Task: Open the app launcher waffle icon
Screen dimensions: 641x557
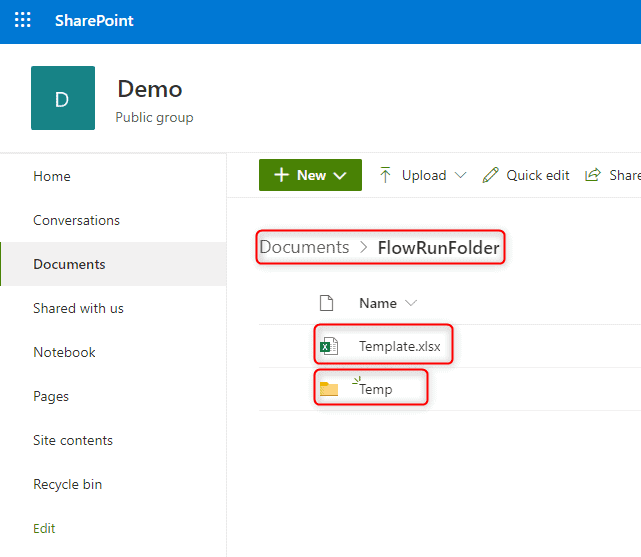Action: [x=23, y=20]
